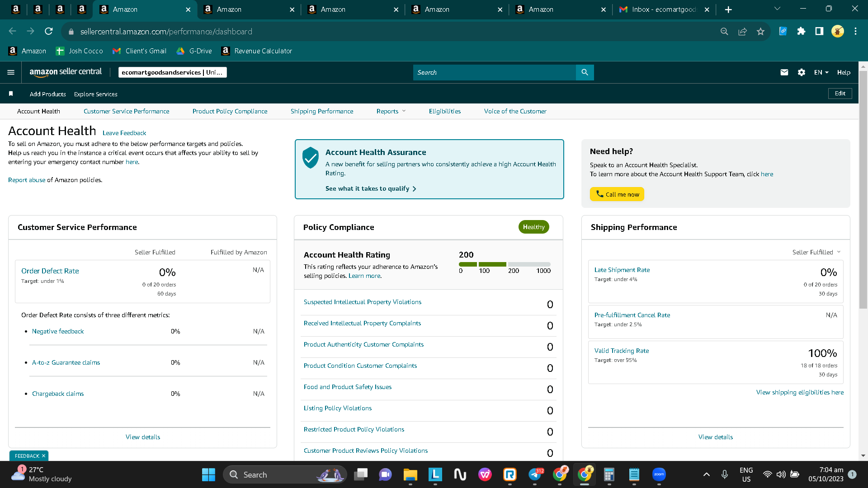Follow the Report abuse link
The image size is (868, 488).
(x=27, y=180)
